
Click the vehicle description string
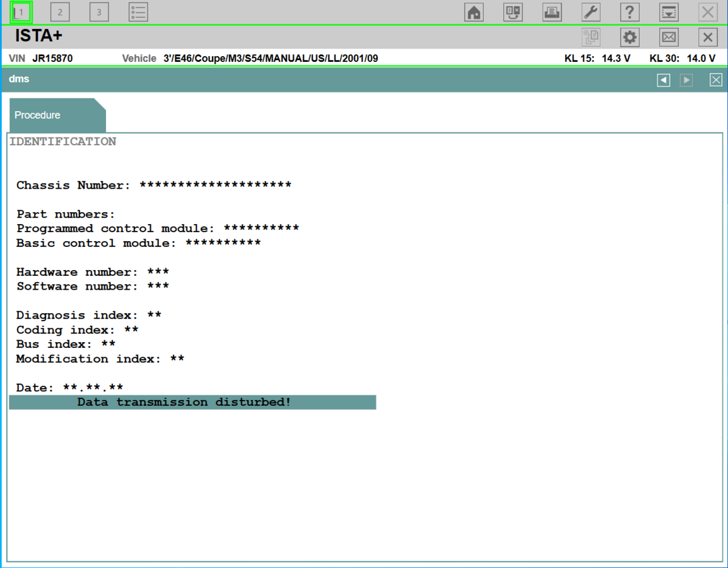click(270, 59)
